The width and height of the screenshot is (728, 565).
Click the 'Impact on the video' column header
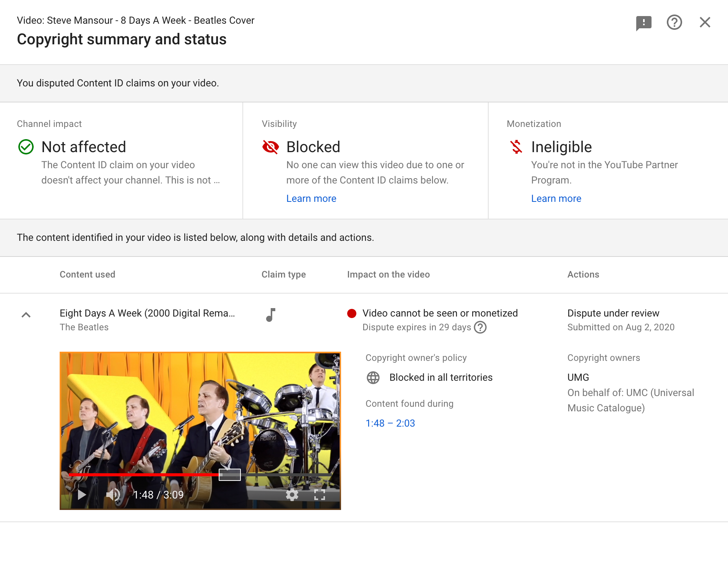(x=388, y=274)
